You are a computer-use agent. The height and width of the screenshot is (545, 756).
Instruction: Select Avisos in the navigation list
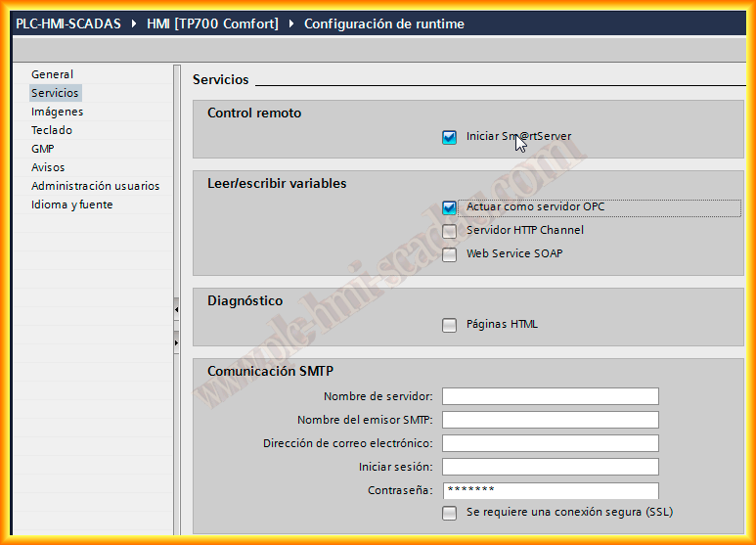(x=48, y=167)
